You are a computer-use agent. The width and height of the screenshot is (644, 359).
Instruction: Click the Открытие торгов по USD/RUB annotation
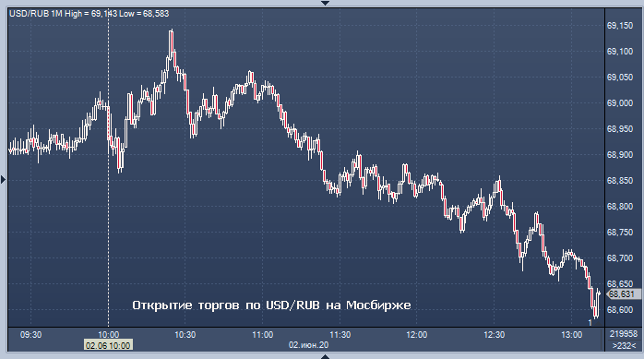[271, 305]
